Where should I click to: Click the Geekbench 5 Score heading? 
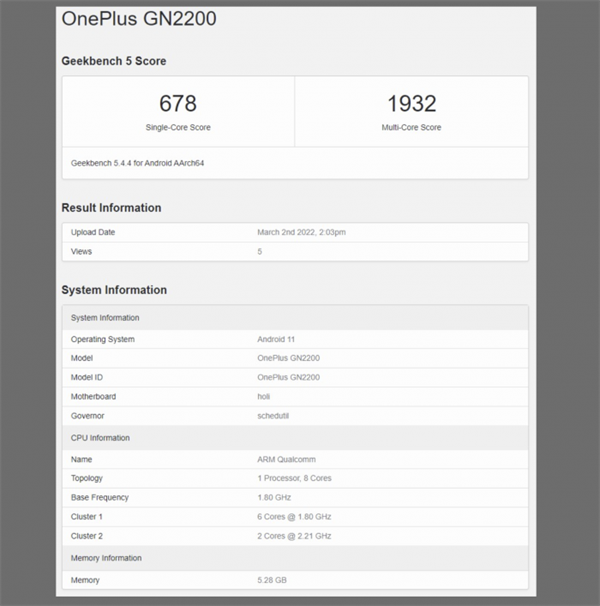[x=114, y=61]
